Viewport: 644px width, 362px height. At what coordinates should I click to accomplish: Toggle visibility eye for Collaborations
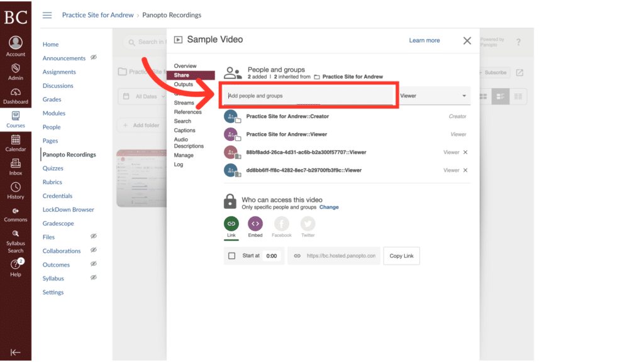coord(94,250)
